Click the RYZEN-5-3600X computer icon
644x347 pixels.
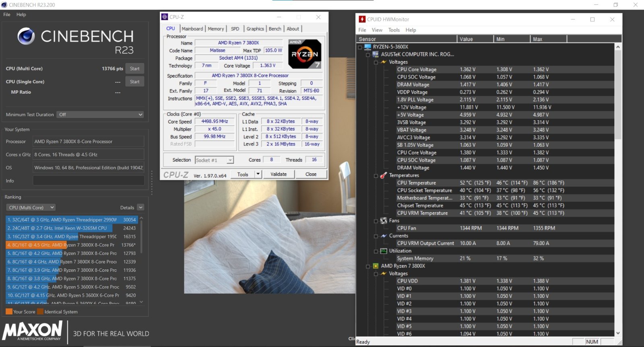[x=367, y=47]
